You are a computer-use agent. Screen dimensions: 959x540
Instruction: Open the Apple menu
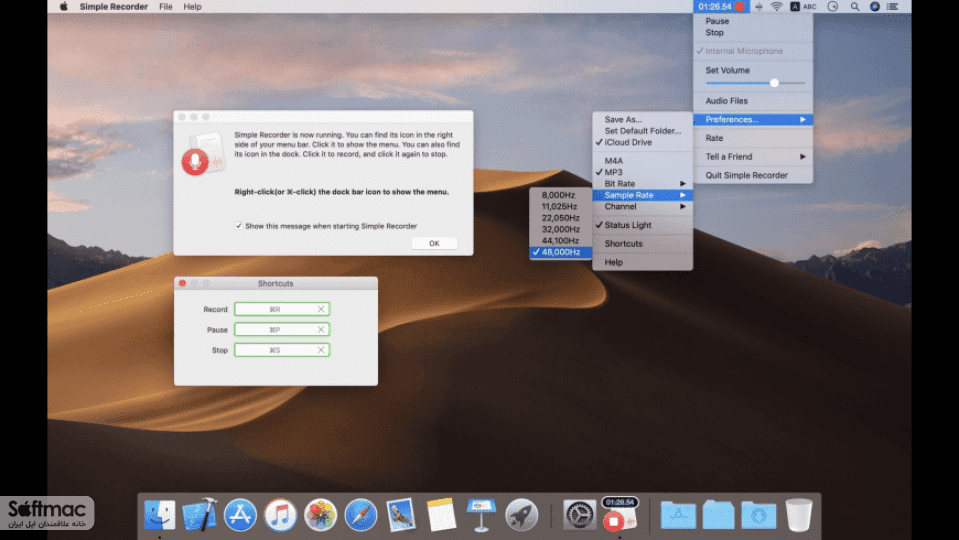[63, 7]
